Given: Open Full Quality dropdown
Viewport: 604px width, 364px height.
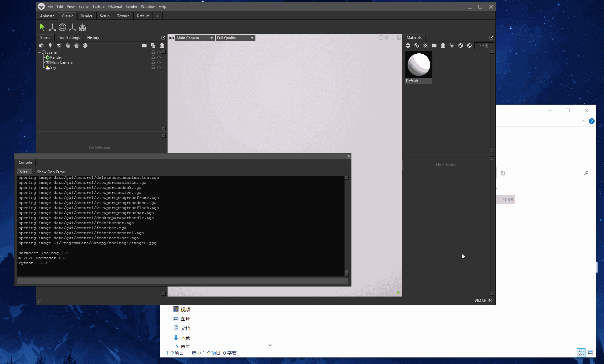Looking at the screenshot, I should click(235, 38).
